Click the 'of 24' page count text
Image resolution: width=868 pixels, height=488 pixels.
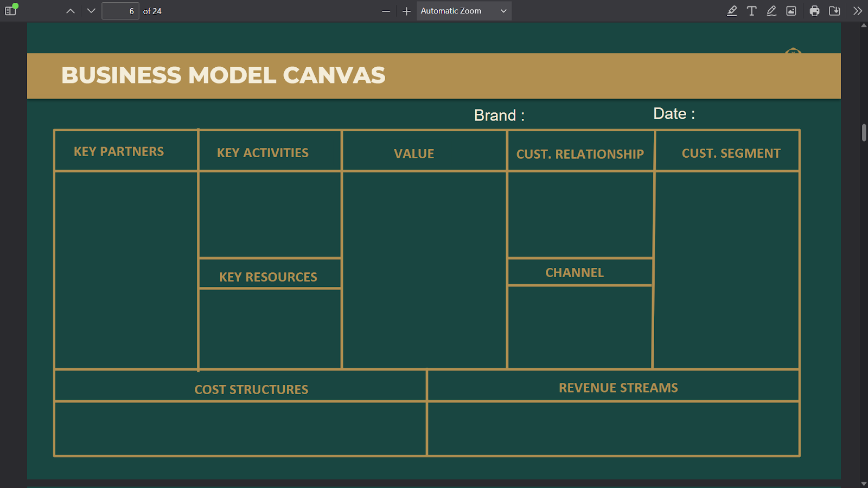pyautogui.click(x=152, y=11)
